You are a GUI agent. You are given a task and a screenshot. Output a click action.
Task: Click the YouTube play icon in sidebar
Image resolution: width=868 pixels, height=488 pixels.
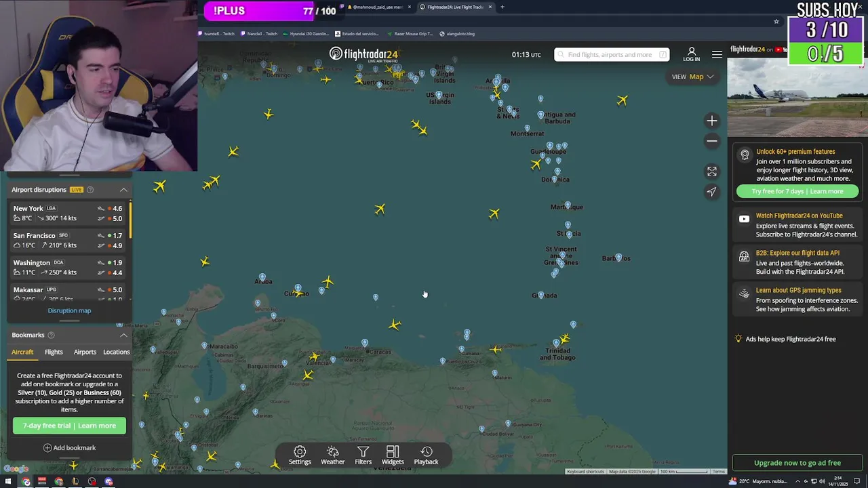pos(745,219)
